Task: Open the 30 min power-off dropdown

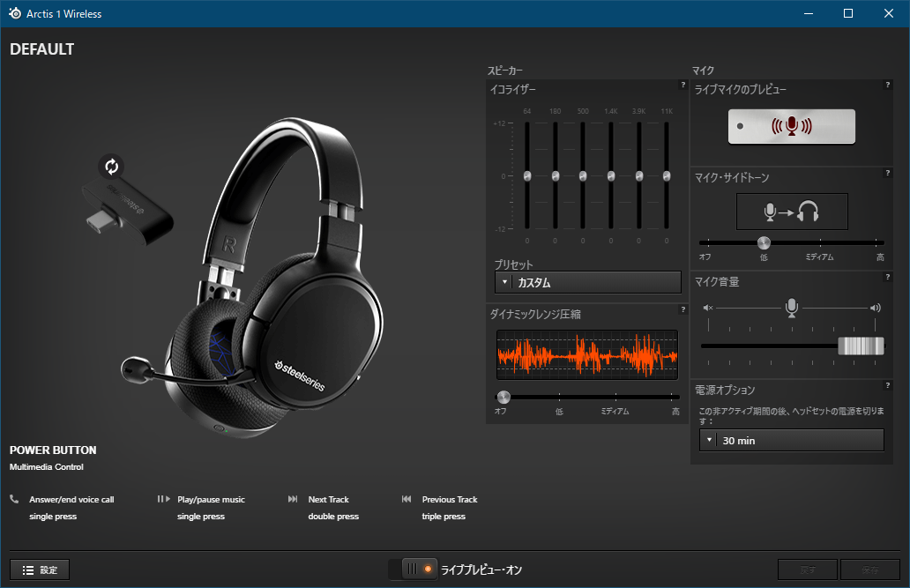Action: [792, 441]
